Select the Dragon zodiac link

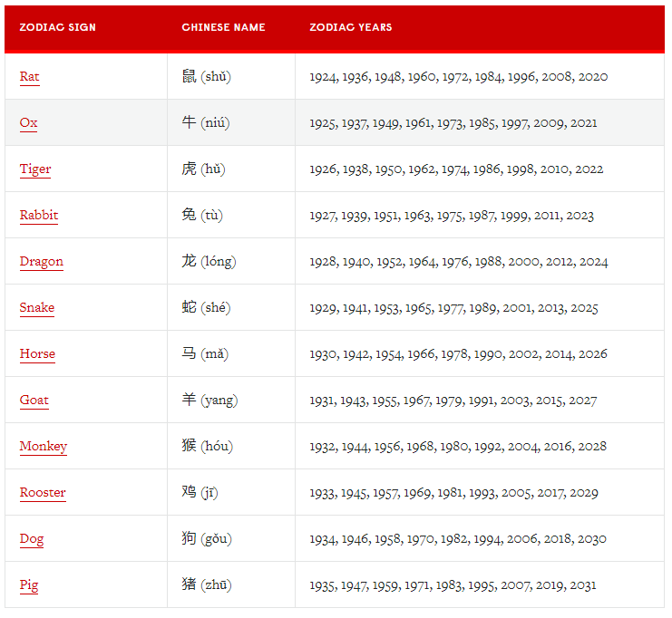(42, 262)
